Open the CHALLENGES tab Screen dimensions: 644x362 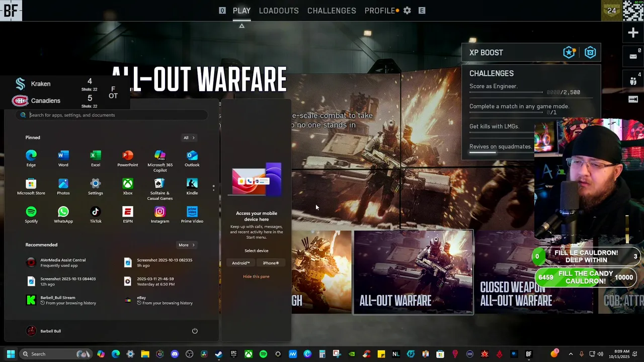pos(332,11)
